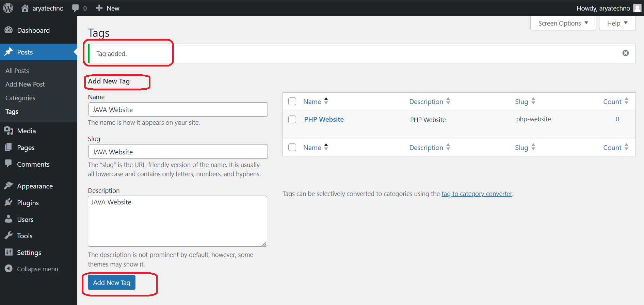Click into the Slug input field
The image size is (644, 305).
click(x=178, y=152)
